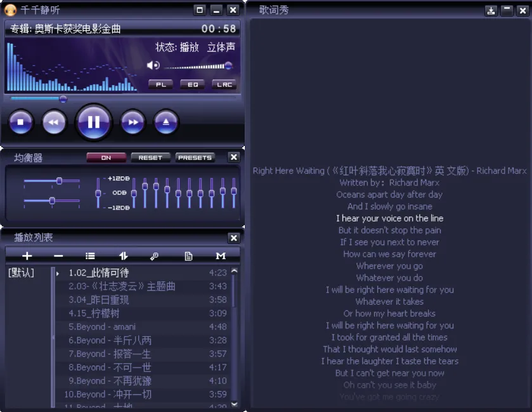Click the rightmost equalizer band slider
The height and width of the screenshot is (412, 532).
coord(234,192)
